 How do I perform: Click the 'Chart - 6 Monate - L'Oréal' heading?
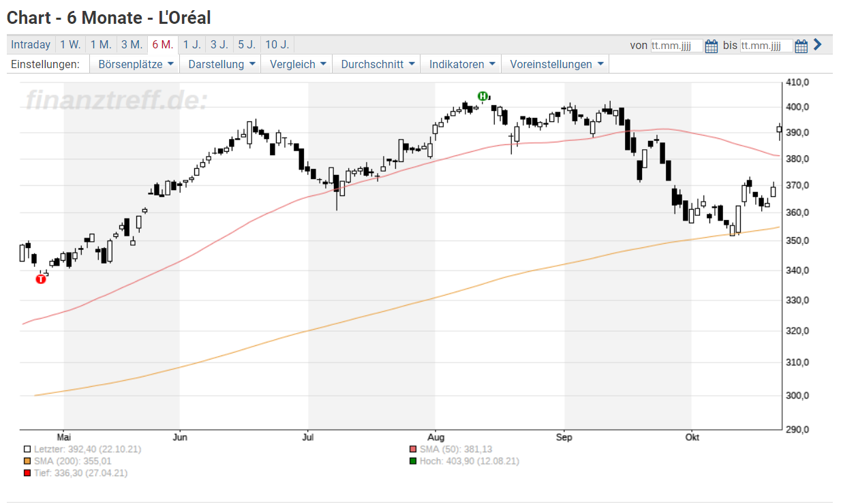tap(109, 18)
